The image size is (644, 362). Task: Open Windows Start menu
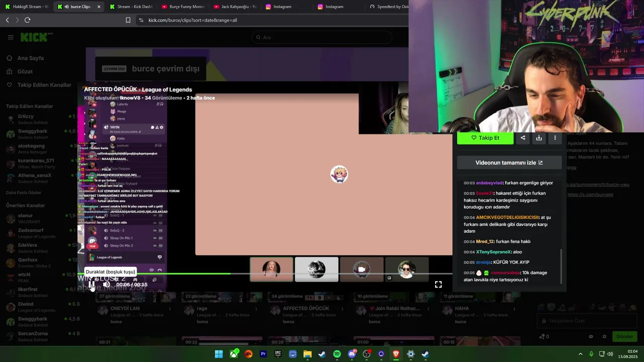tap(219, 354)
